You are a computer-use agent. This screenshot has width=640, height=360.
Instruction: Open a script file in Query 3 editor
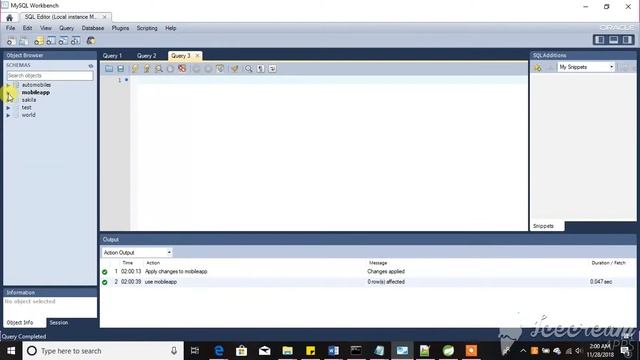click(x=109, y=69)
